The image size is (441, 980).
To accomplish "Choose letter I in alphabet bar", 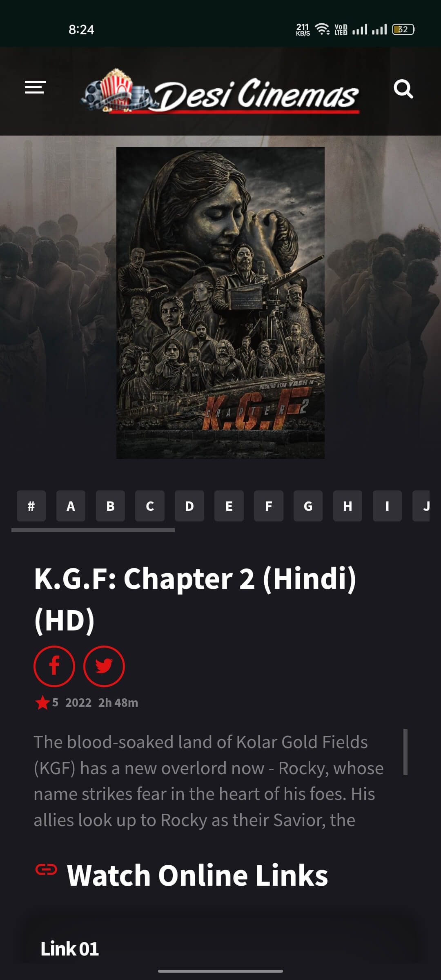I will tap(387, 506).
